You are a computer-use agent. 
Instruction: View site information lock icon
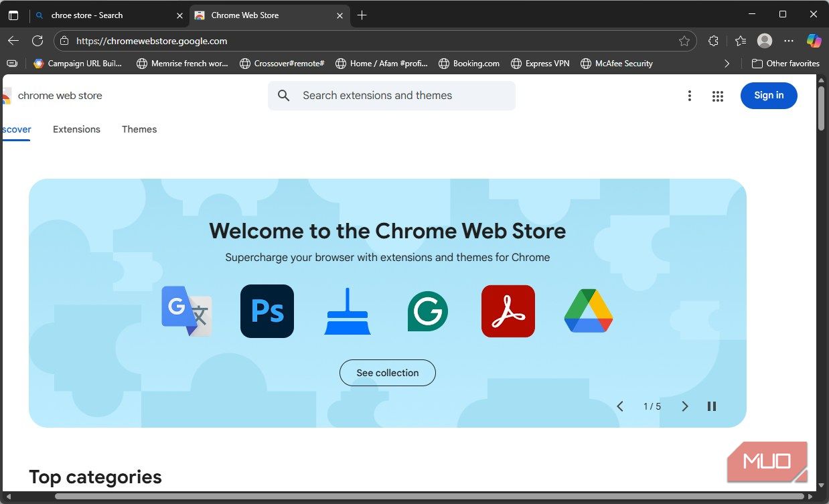(x=64, y=41)
